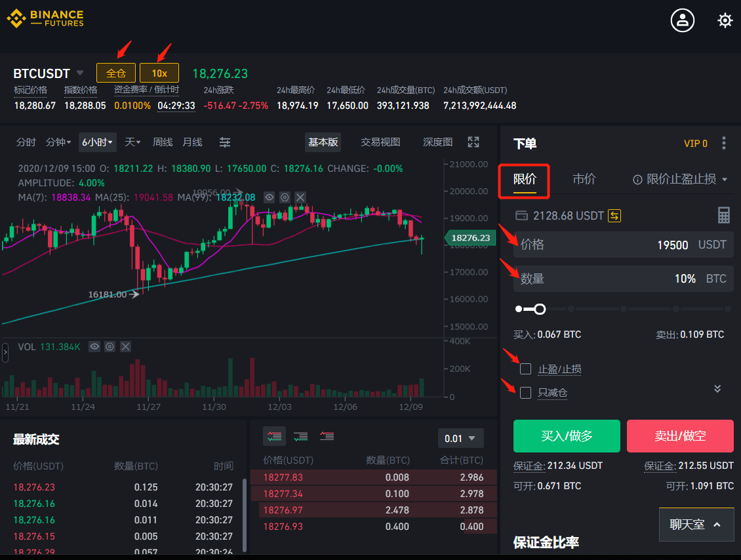Open the BTCUSDT pair dropdown arrow
Viewport: 741px width, 560px height.
pyautogui.click(x=80, y=73)
